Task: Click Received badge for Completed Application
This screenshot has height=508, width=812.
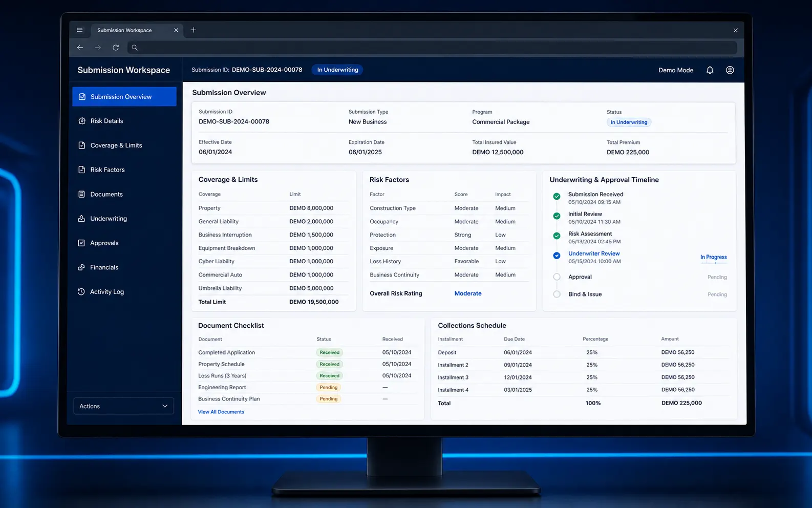Action: [330, 352]
